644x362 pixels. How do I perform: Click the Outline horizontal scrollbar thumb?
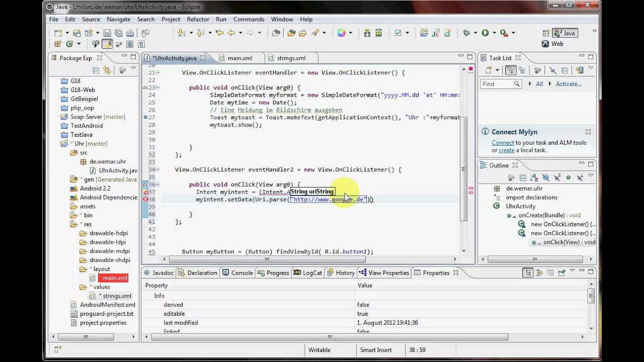[536, 260]
